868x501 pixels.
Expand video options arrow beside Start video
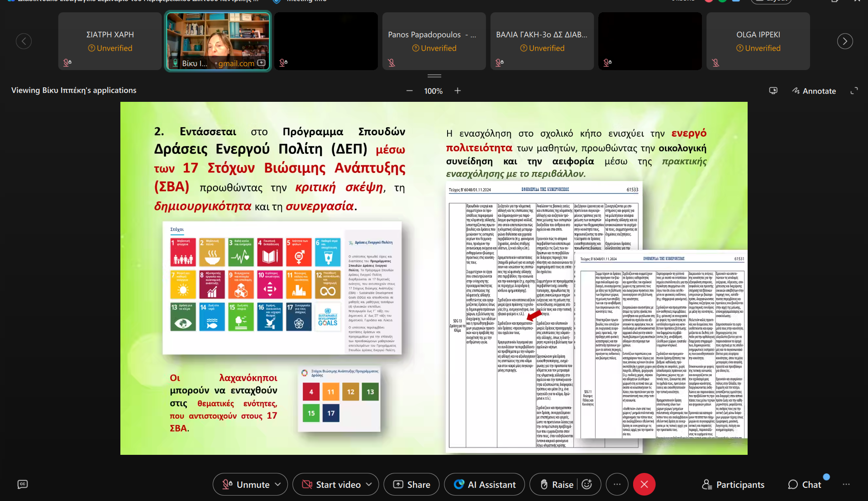369,484
